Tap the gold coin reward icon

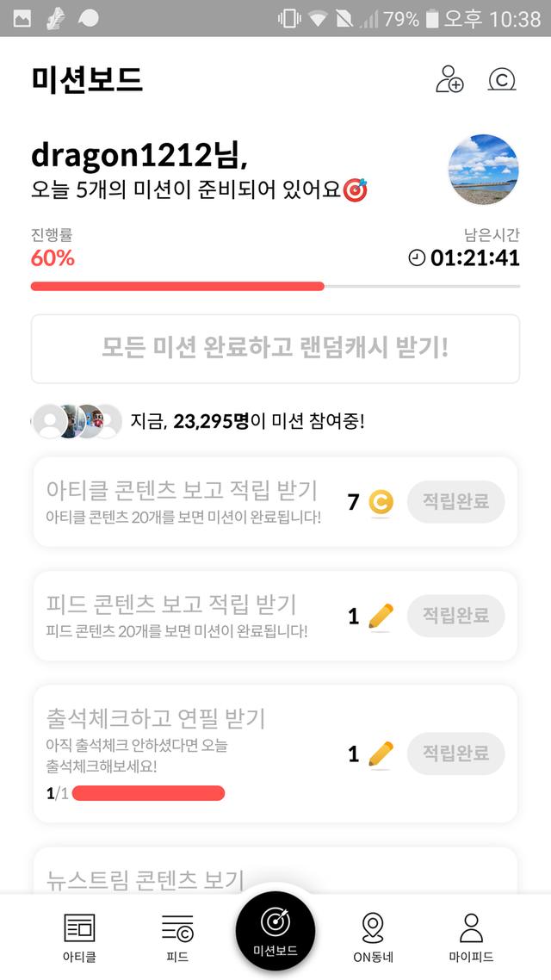tap(381, 501)
